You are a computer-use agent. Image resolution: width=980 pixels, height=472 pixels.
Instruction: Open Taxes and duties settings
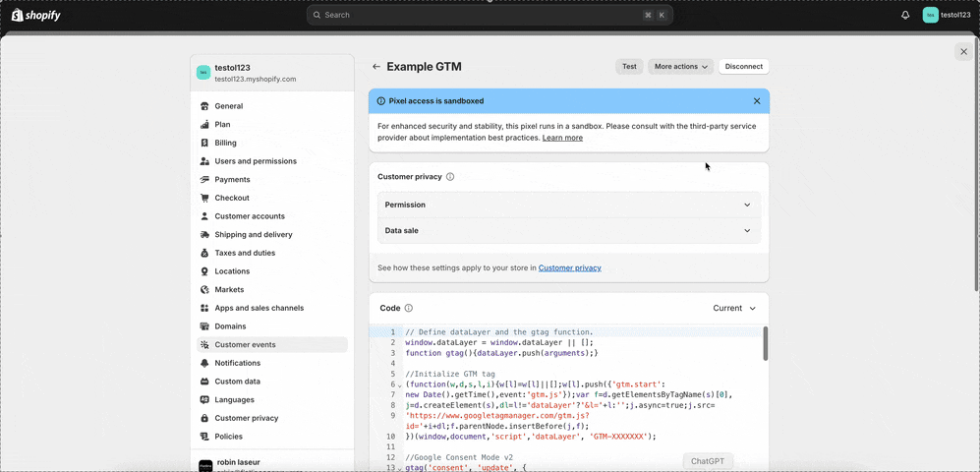(272, 253)
